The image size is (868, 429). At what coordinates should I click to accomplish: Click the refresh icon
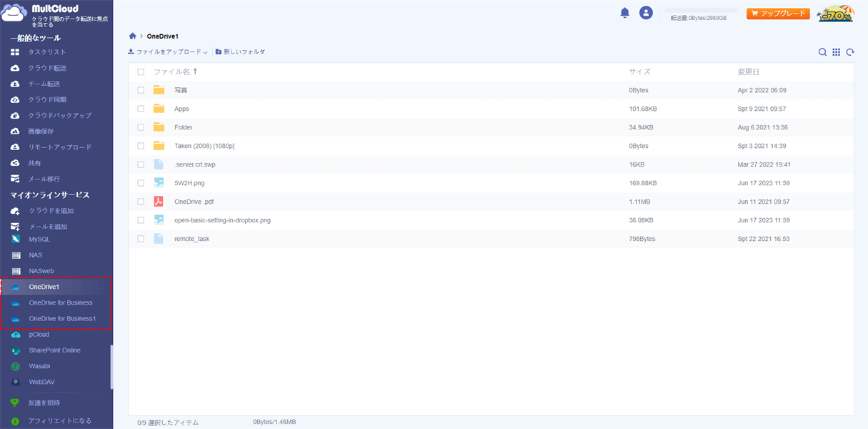tap(850, 51)
